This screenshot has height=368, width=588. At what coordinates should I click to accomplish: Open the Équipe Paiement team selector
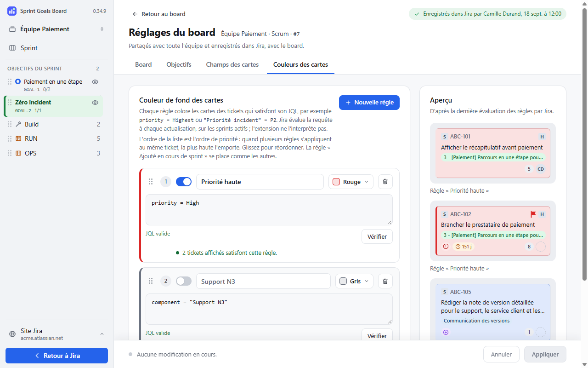[57, 29]
